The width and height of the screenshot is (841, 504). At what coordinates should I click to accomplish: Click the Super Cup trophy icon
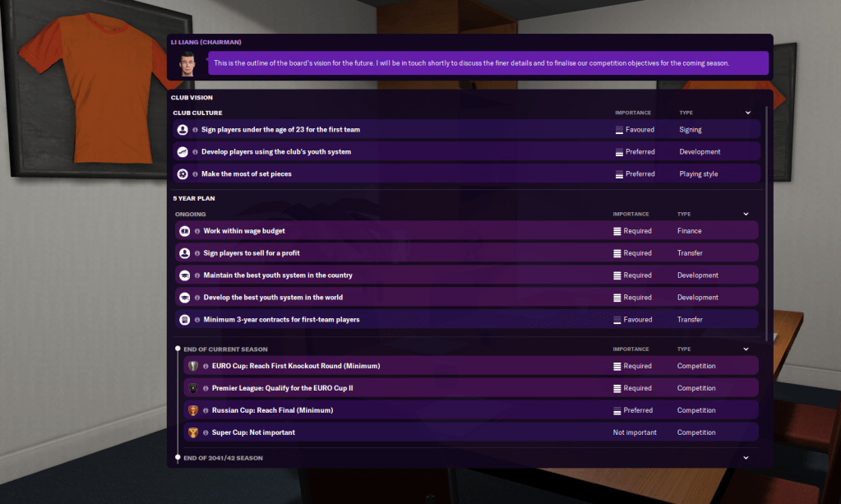pos(193,432)
